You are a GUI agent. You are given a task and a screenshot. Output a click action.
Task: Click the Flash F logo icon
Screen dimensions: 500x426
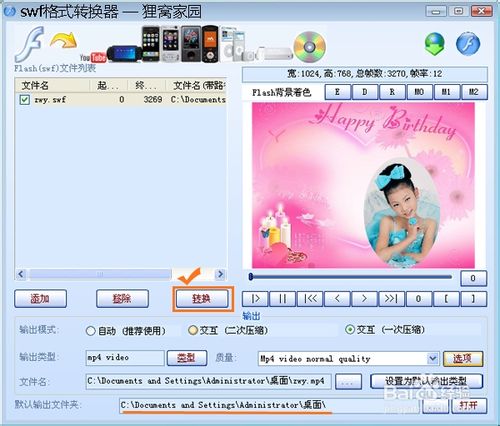pyautogui.click(x=30, y=45)
